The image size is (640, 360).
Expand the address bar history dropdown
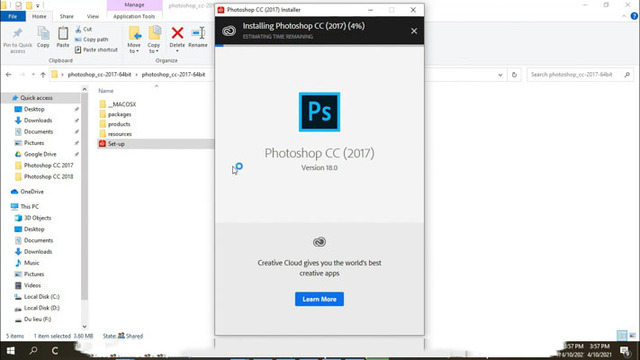pyautogui.click(x=500, y=75)
